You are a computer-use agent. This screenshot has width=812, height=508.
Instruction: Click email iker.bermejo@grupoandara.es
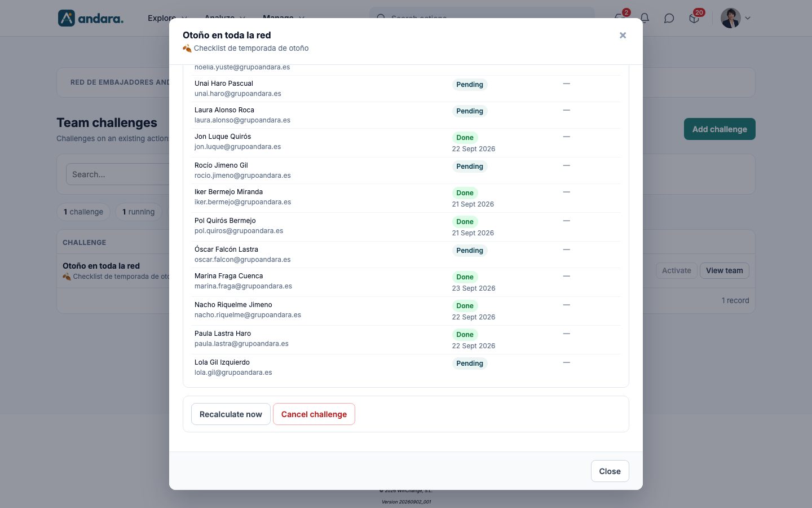pos(243,202)
